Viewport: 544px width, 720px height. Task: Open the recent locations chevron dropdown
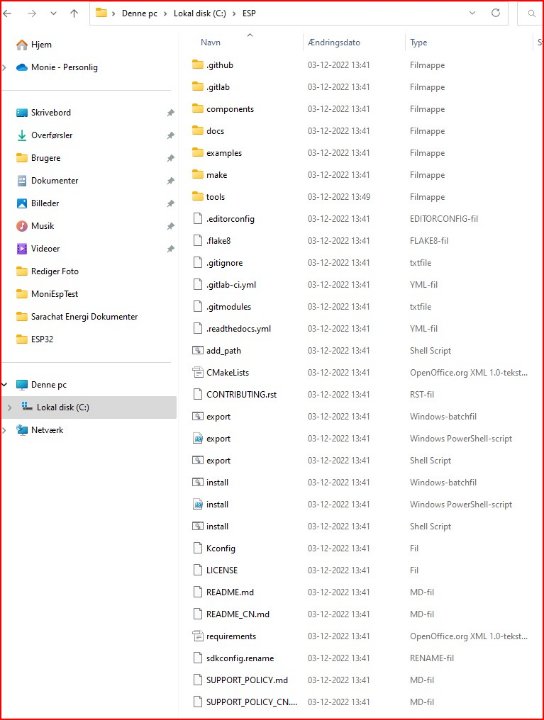[x=53, y=13]
